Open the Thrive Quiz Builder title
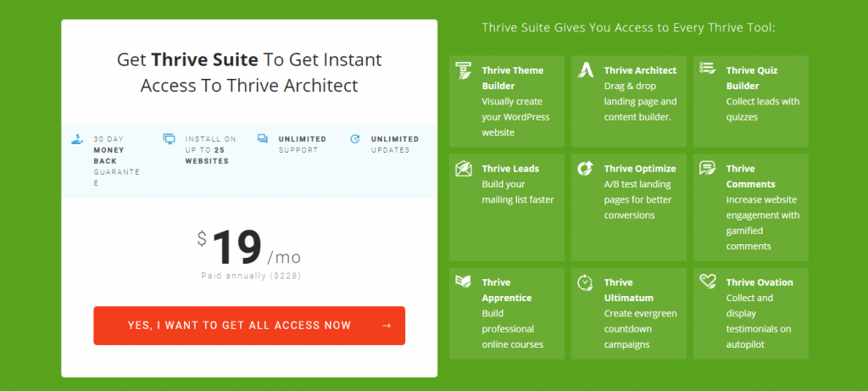Image resolution: width=868 pixels, height=391 pixels. 753,78
